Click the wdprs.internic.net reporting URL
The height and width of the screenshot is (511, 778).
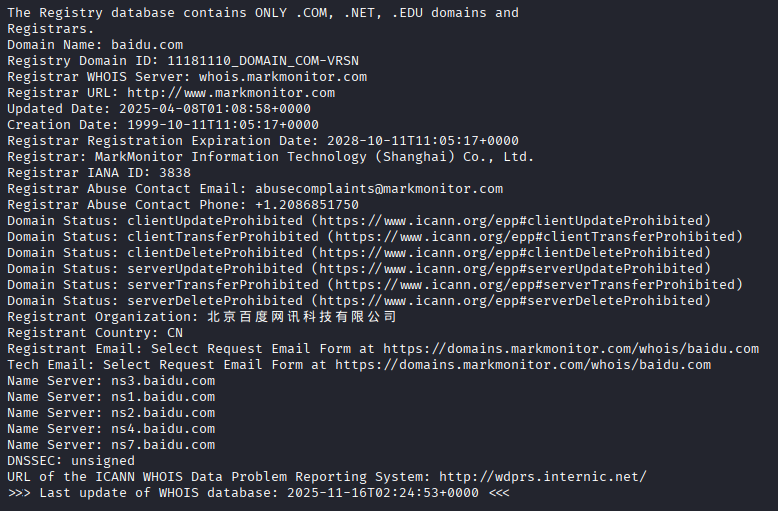point(543,476)
